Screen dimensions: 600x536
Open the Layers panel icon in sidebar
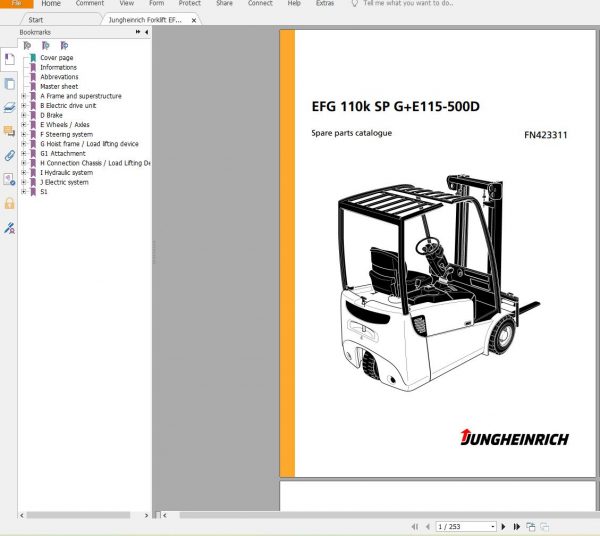tap(10, 108)
